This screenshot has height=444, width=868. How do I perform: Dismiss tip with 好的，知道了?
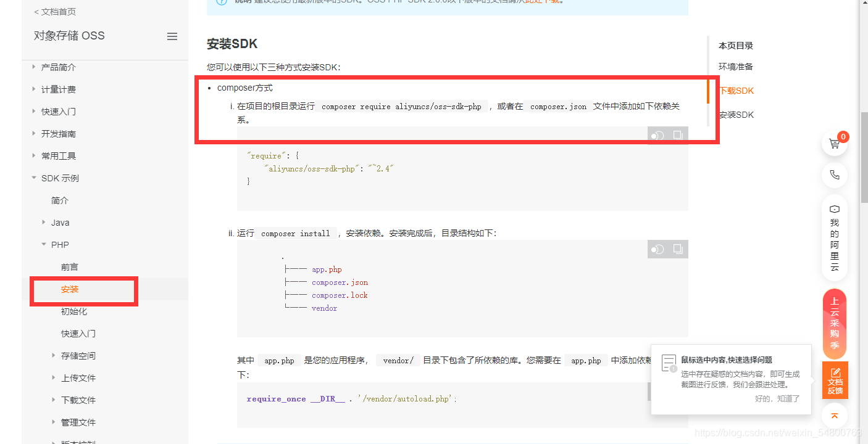777,399
